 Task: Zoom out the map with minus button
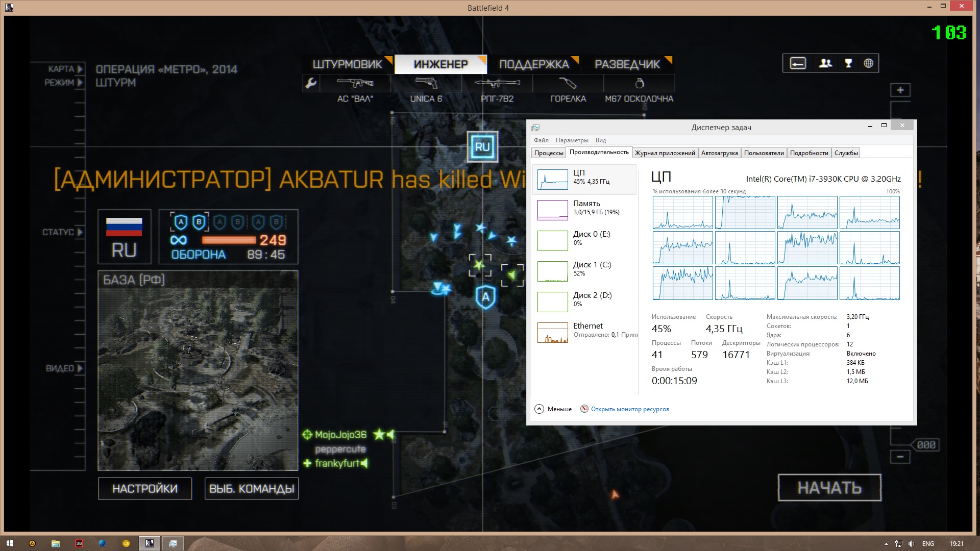click(x=900, y=457)
